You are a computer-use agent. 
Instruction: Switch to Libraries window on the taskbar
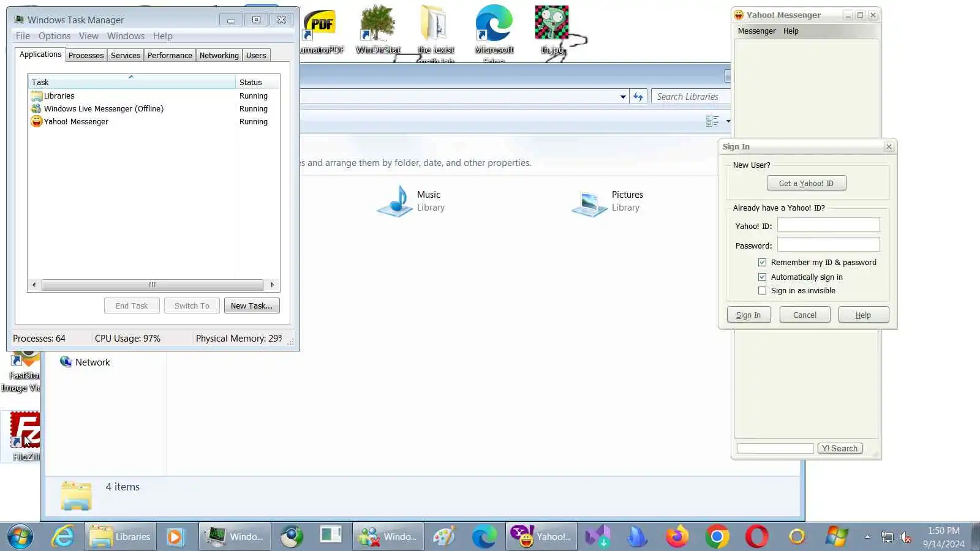[120, 537]
